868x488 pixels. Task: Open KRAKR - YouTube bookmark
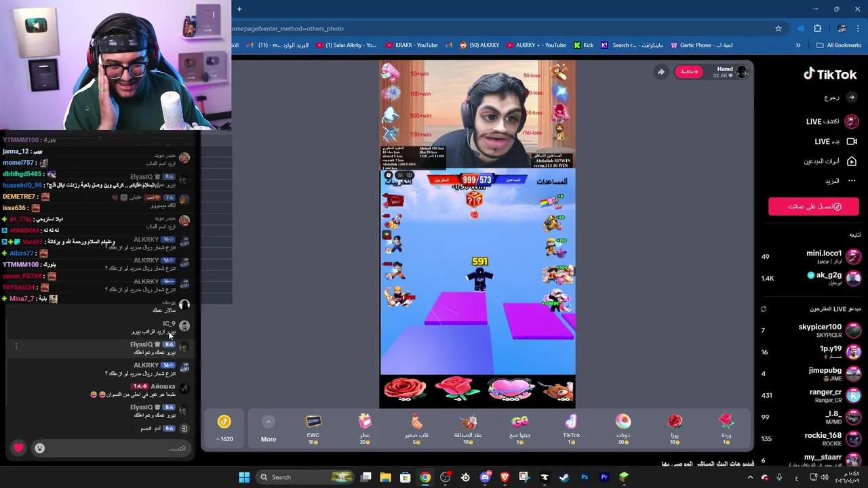tap(412, 45)
